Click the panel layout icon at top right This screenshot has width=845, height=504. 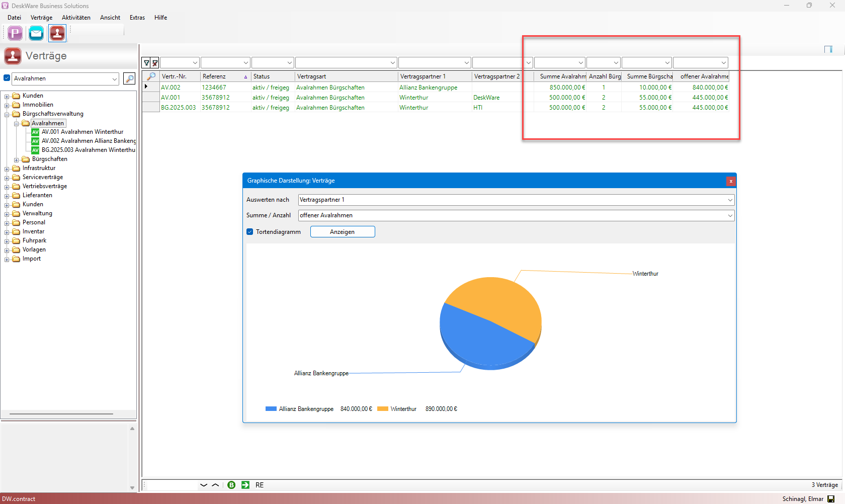(x=828, y=49)
